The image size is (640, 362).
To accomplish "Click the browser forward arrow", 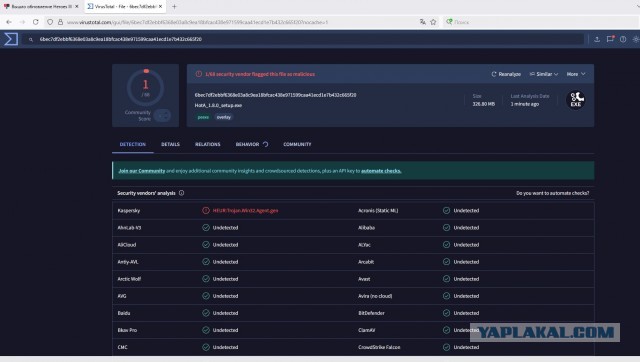I will point(22,22).
